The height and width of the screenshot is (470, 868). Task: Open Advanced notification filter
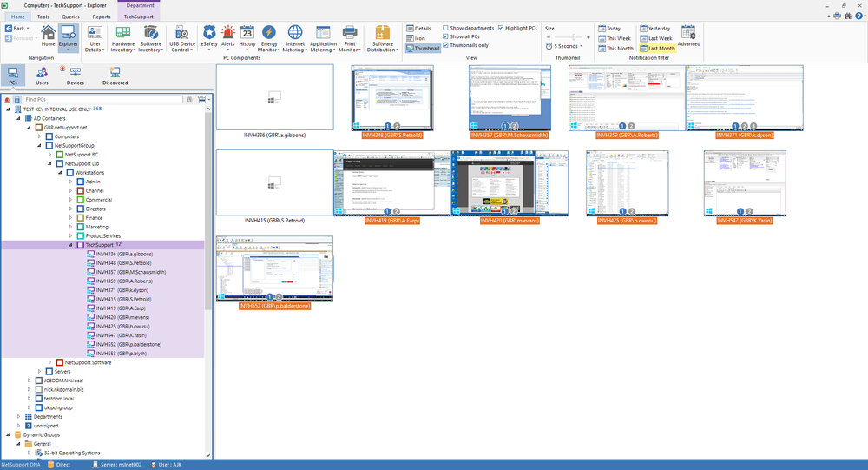click(x=688, y=36)
